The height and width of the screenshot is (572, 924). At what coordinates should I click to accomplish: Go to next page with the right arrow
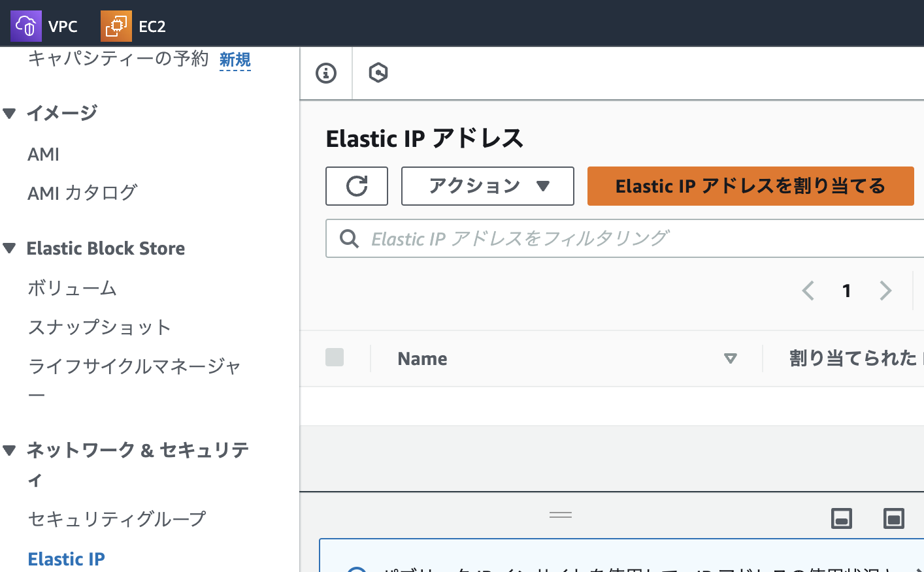click(x=885, y=291)
